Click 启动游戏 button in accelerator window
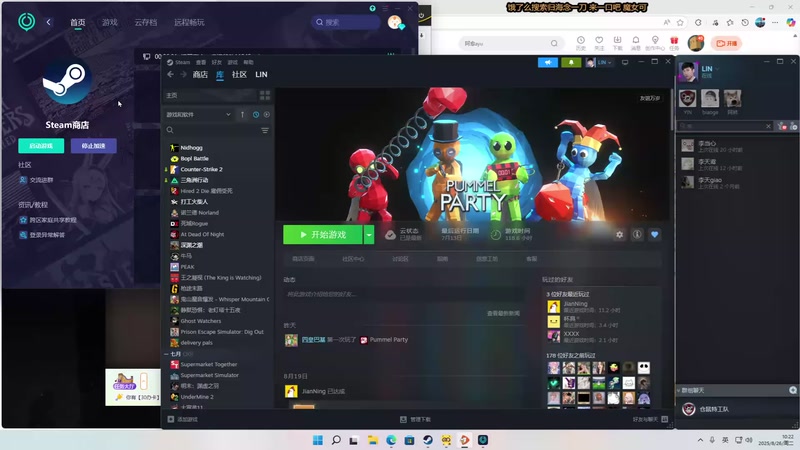800x450 pixels. click(41, 145)
